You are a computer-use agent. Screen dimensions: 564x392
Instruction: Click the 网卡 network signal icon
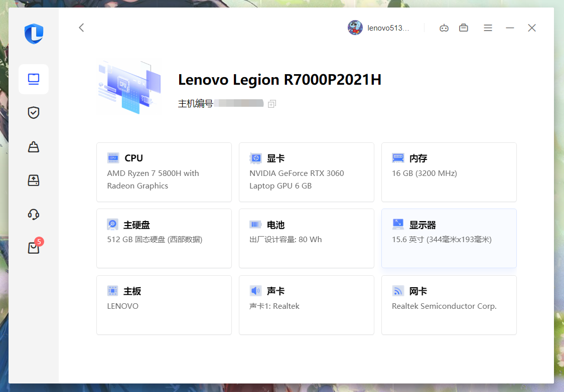398,291
